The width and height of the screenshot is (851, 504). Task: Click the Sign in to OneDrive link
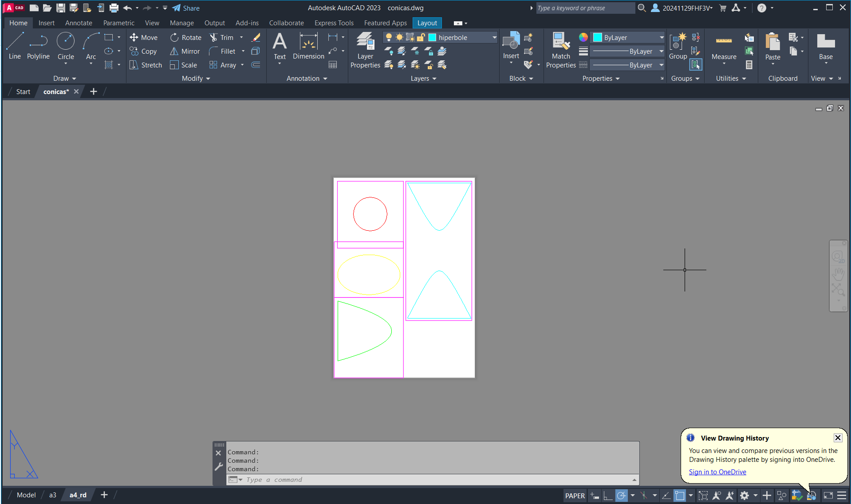coord(717,472)
